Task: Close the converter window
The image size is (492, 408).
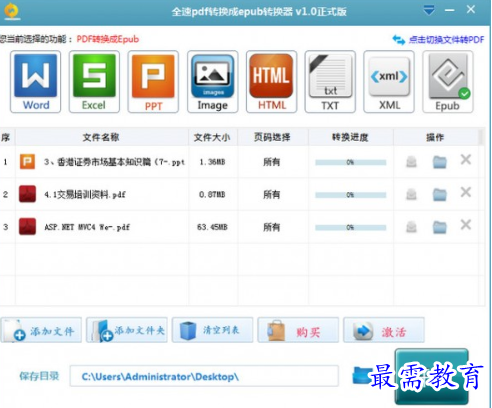Action: tap(471, 10)
